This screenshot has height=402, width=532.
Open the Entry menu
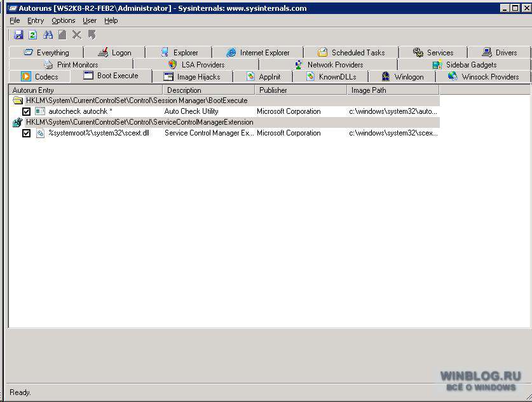36,20
